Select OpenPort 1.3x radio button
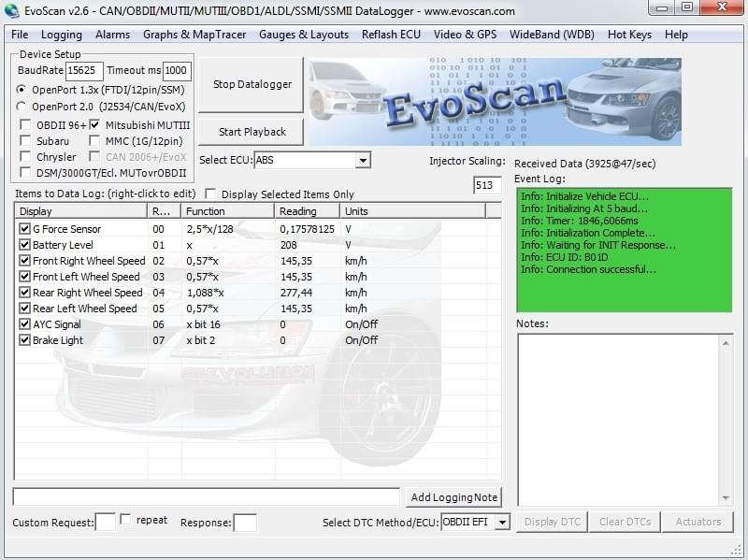 (21, 90)
